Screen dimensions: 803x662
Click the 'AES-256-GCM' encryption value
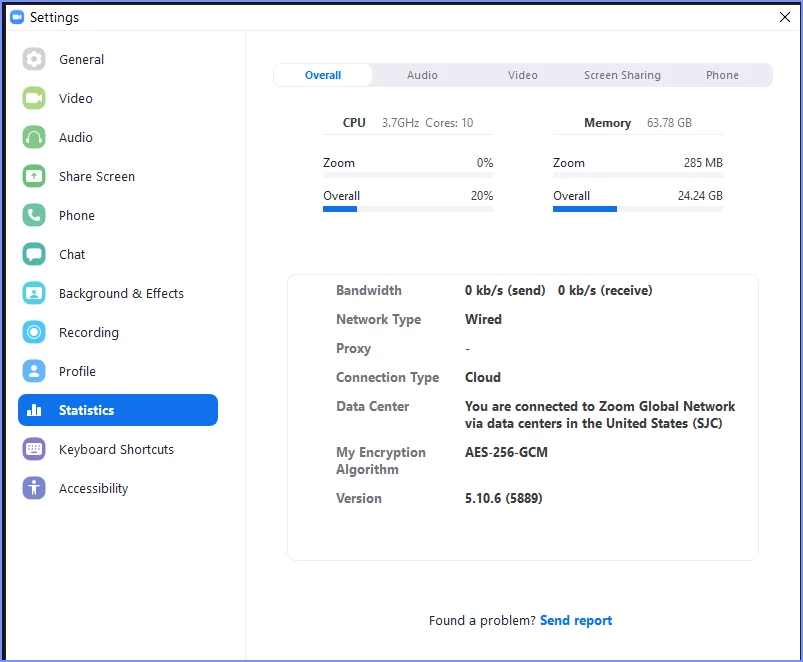[506, 452]
